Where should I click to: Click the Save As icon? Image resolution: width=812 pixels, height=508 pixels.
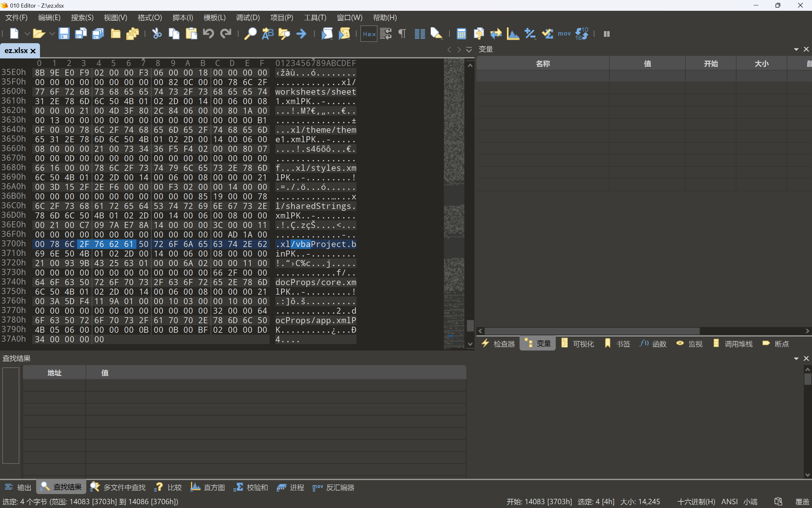pyautogui.click(x=81, y=34)
